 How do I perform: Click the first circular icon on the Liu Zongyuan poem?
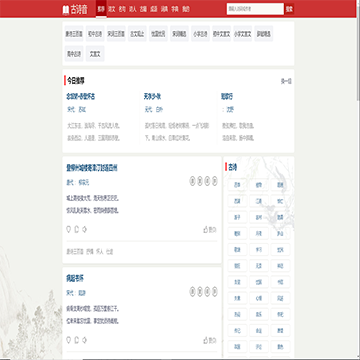tap(192, 181)
